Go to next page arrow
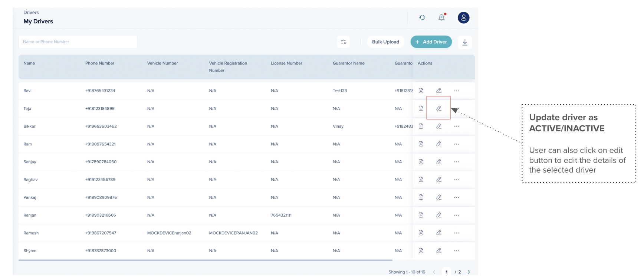Screen dimensions: 644x279 point(469,272)
